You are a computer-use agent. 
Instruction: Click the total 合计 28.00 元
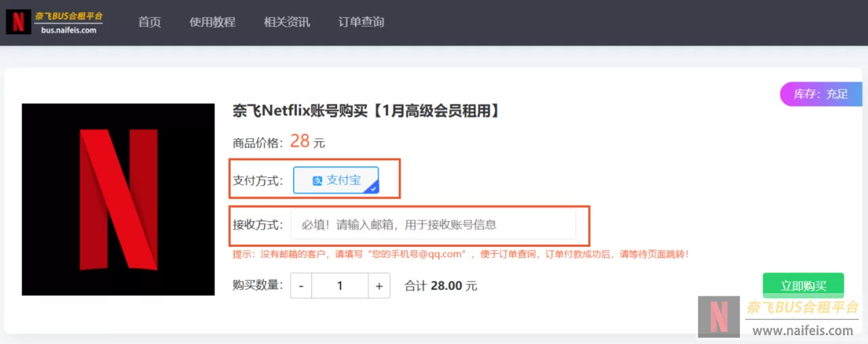(x=441, y=286)
